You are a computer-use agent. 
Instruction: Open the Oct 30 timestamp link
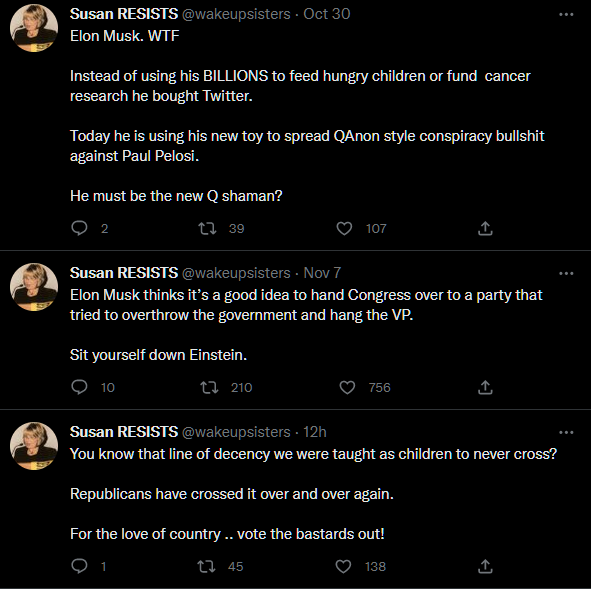327,14
